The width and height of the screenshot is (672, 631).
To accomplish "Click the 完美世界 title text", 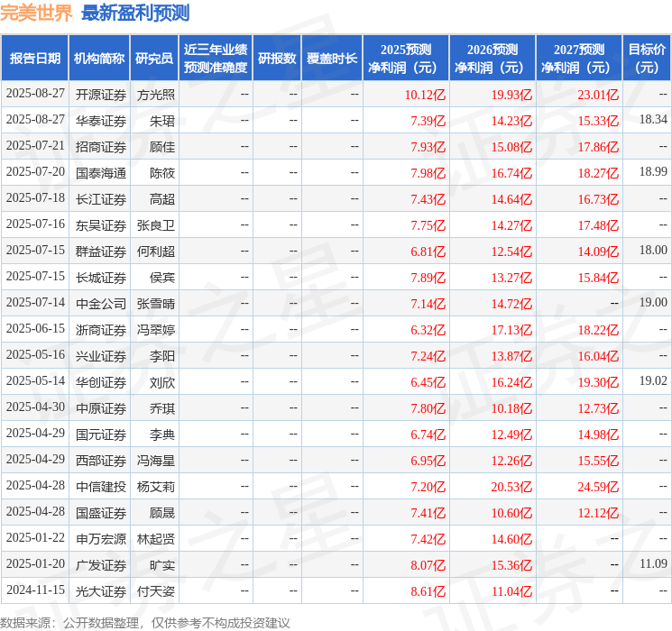I will (36, 14).
